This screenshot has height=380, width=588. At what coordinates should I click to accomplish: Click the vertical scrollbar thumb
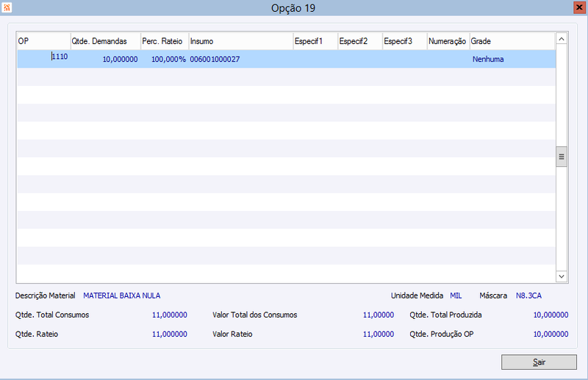[x=562, y=157]
